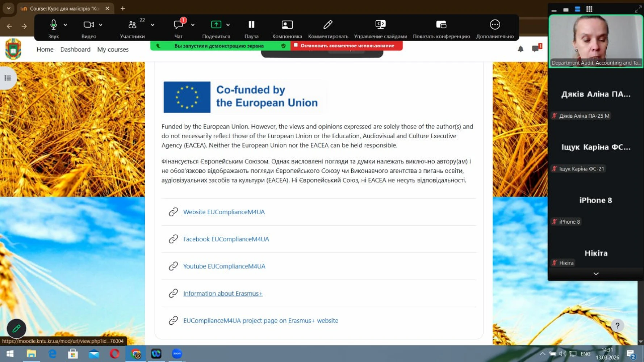
Task: Open File Explorer from the taskbar
Action: [31, 354]
